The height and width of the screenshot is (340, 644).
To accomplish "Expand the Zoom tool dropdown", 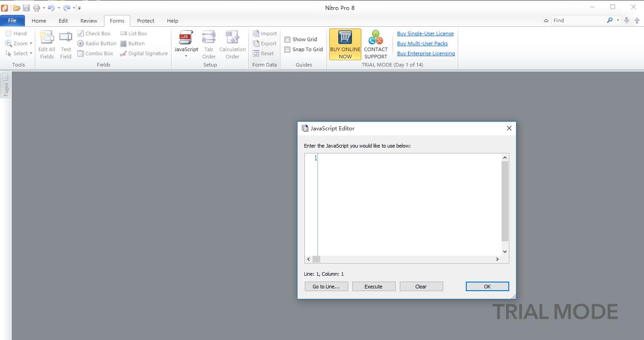I will tap(31, 43).
